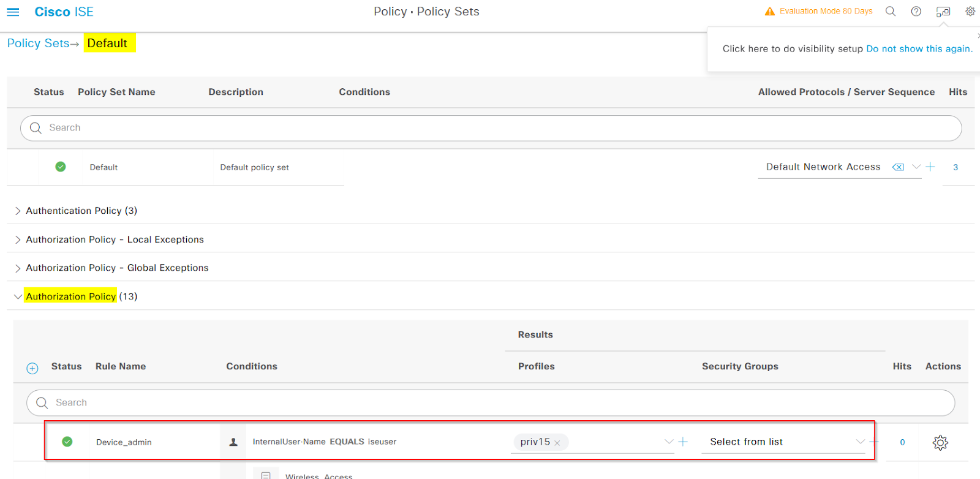The height and width of the screenshot is (479, 980).
Task: Expand Authorization Policy - Local Exceptions
Action: tap(17, 240)
